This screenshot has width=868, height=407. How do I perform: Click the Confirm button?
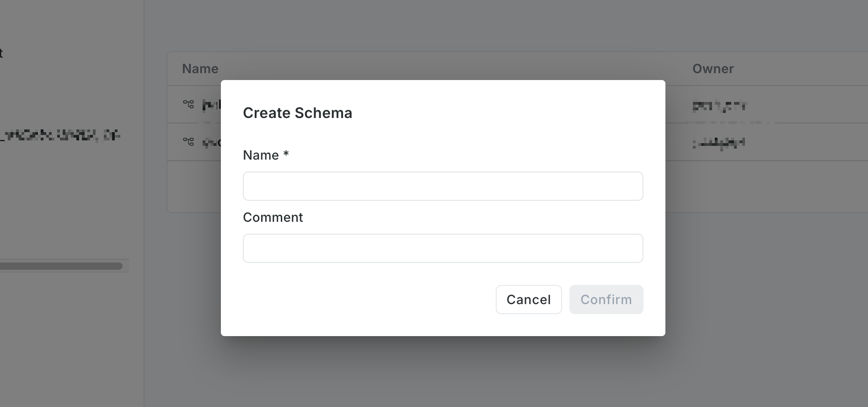(606, 300)
